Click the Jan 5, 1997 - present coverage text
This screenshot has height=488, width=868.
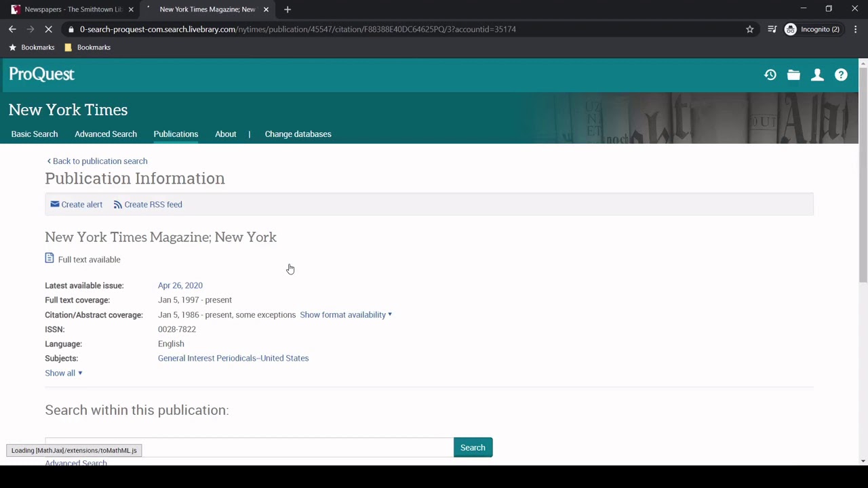195,300
